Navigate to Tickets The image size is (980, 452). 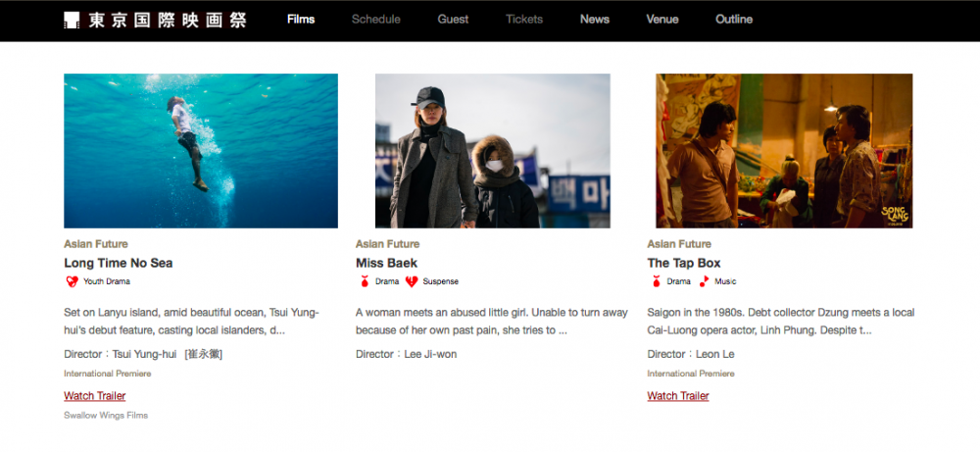[x=524, y=20]
